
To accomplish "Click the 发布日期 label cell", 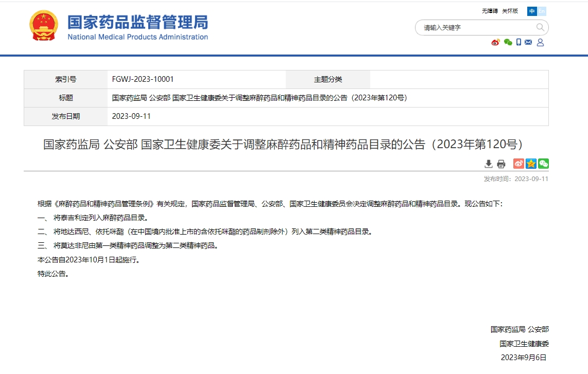I will pos(65,116).
